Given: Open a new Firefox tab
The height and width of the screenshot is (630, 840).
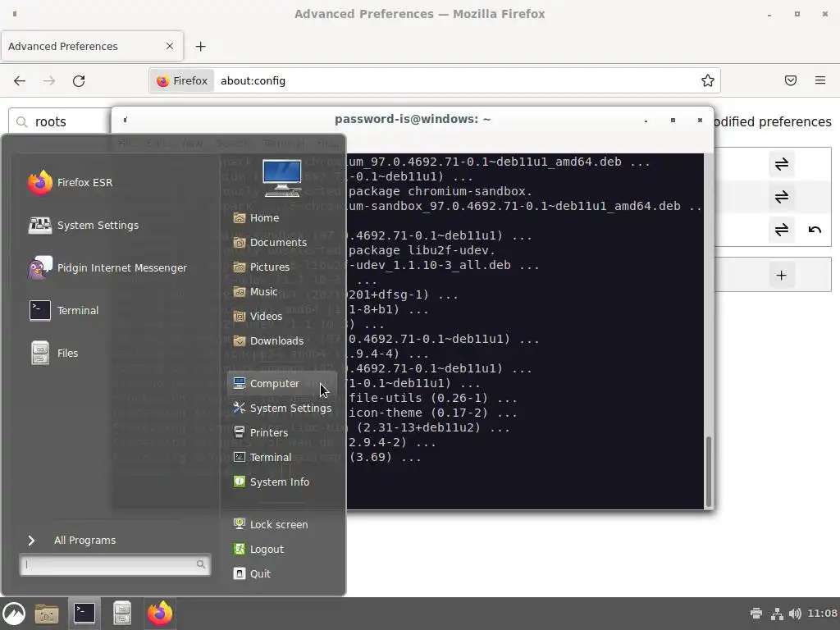Looking at the screenshot, I should point(200,47).
